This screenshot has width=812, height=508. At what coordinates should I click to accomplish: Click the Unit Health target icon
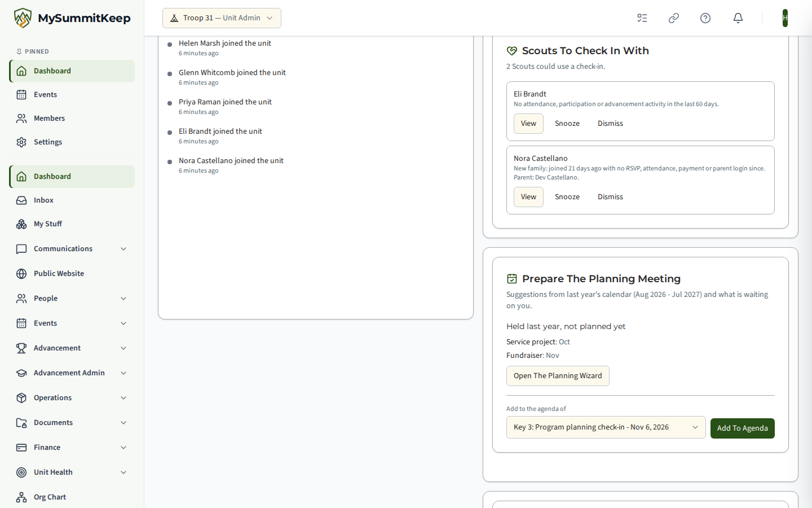(x=21, y=472)
